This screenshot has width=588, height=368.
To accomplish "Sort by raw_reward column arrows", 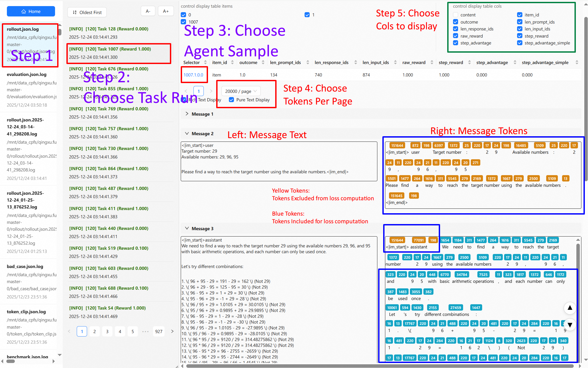I will tap(432, 62).
